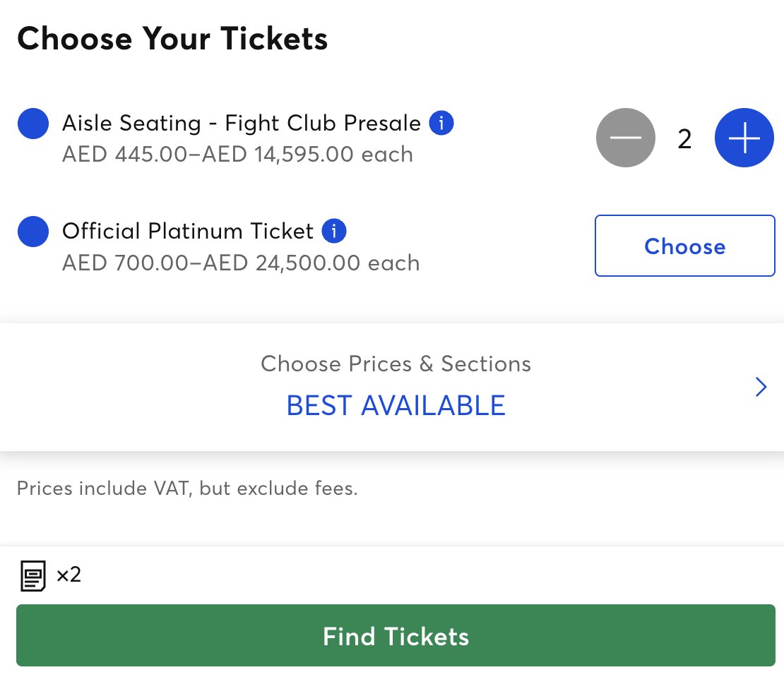Click the Choose button for Official Platinum Ticket
Viewport: 784px width, 689px height.
pyautogui.click(x=684, y=246)
